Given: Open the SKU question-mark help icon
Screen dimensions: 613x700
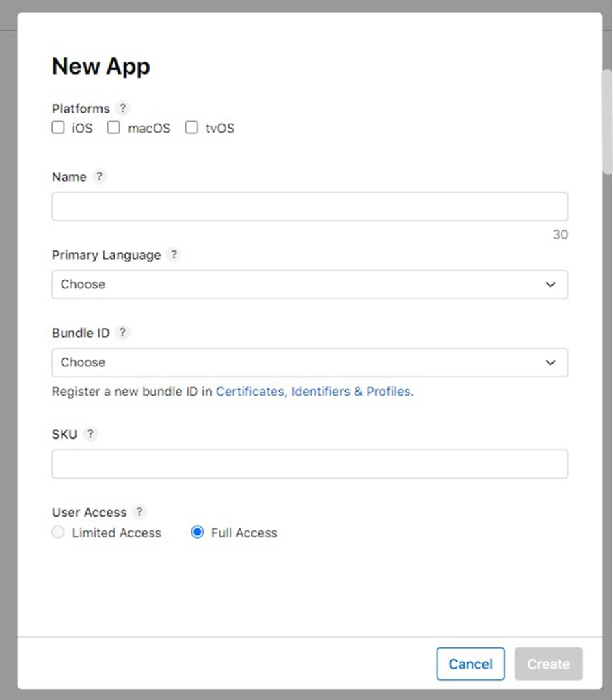Looking at the screenshot, I should [x=90, y=433].
